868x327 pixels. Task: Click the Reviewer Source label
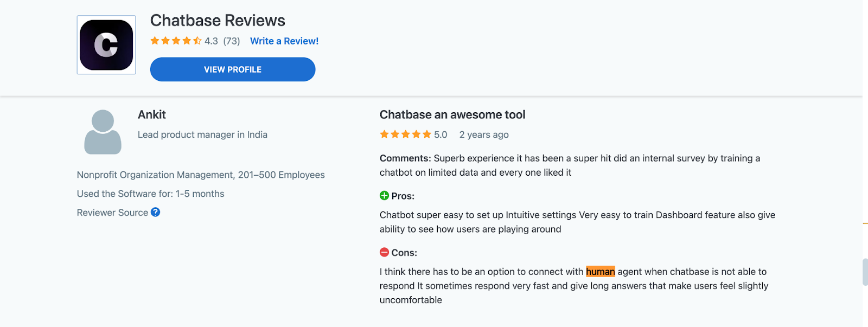click(x=112, y=213)
